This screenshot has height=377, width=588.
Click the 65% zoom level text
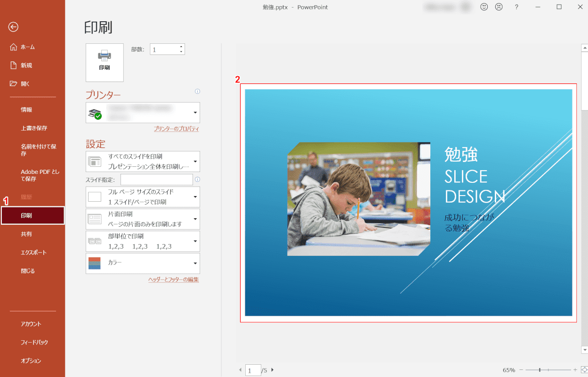click(x=509, y=370)
